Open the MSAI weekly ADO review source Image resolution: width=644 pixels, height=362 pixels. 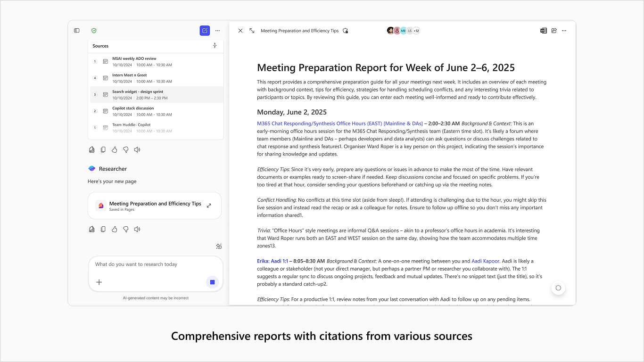point(156,61)
